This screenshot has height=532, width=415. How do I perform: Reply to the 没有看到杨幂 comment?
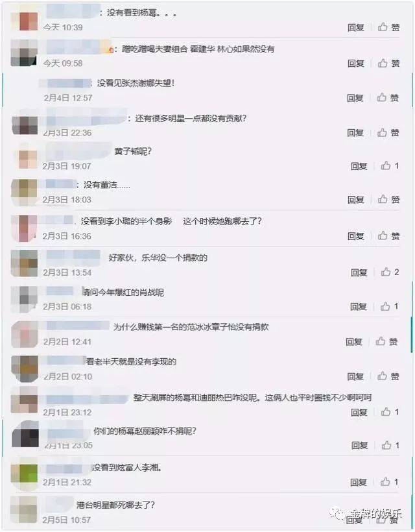355,27
